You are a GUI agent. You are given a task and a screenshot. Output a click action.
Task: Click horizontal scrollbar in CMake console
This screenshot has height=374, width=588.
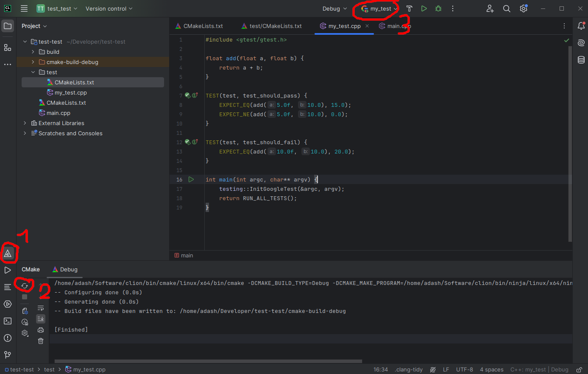point(208,361)
